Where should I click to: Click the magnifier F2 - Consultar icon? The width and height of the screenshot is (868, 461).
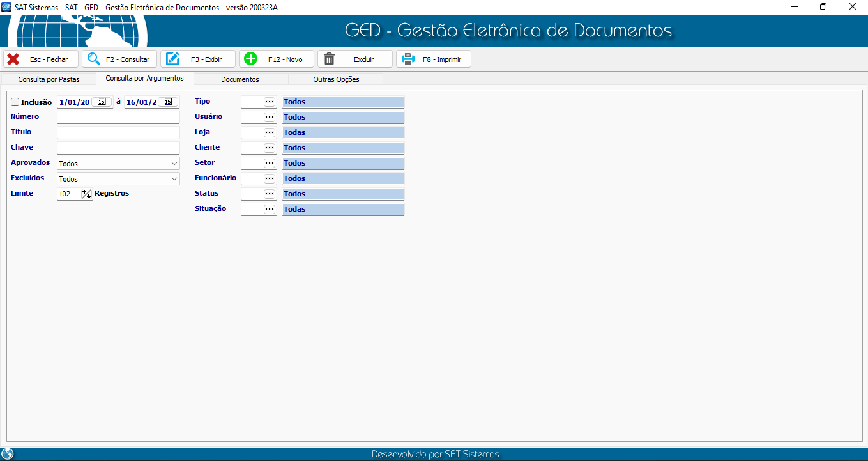(x=94, y=59)
